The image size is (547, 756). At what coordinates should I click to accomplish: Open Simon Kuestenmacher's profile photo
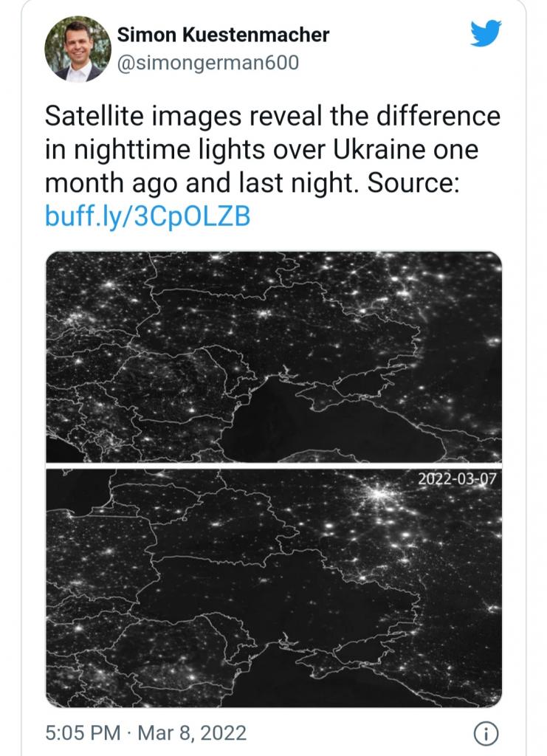point(78,49)
